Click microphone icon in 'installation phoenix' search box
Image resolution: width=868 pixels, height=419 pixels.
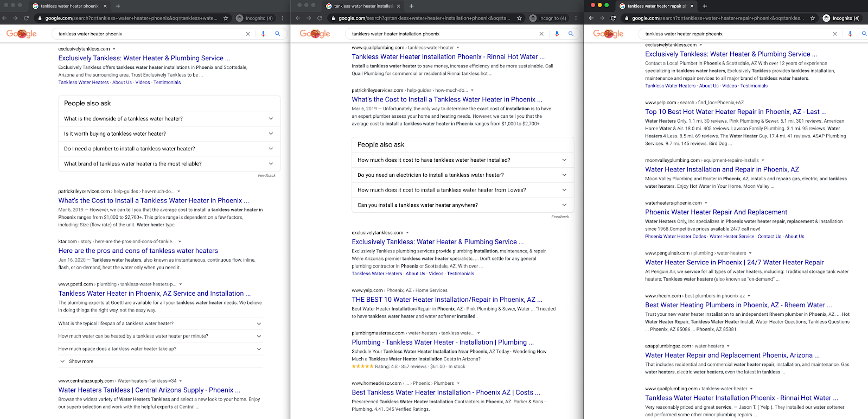click(x=557, y=34)
